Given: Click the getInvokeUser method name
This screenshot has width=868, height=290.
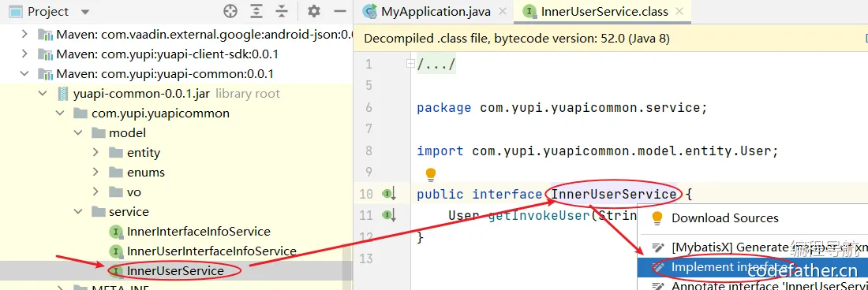Looking at the screenshot, I should coord(539,215).
